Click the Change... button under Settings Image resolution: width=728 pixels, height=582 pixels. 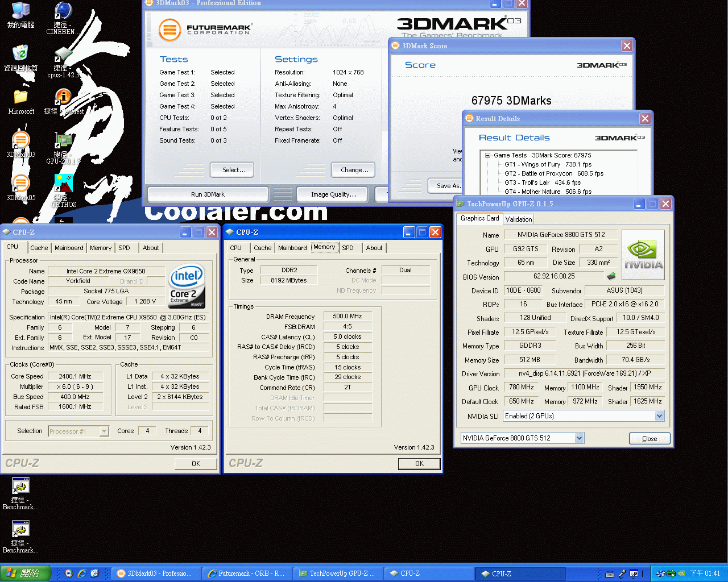coord(353,170)
